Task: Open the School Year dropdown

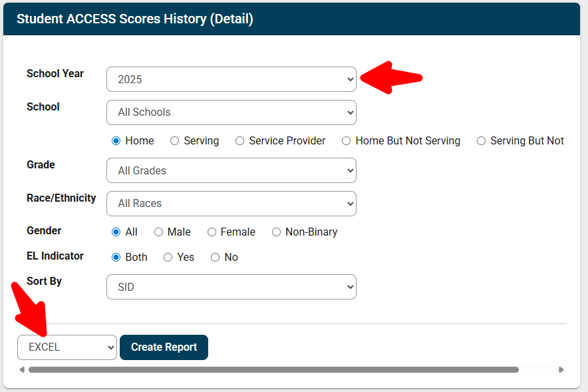Action: 231,79
